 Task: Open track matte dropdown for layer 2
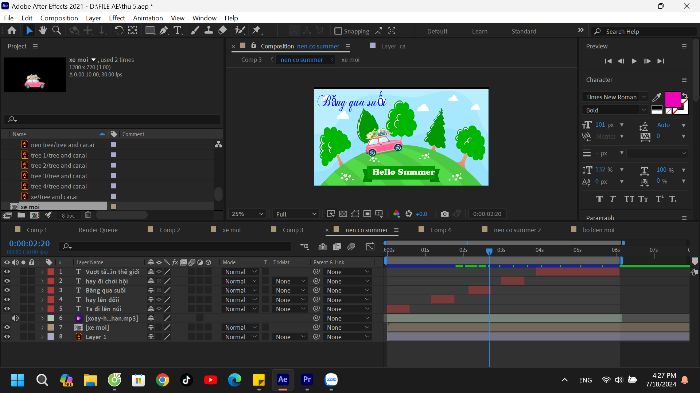[289, 281]
